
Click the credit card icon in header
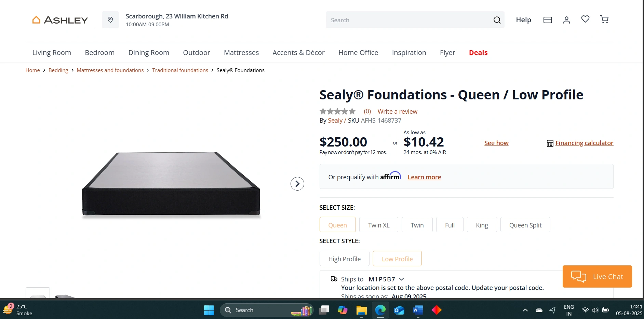pos(548,20)
